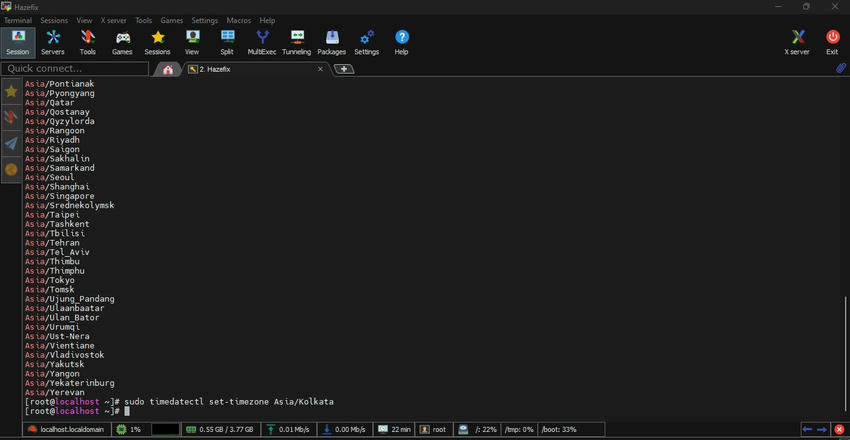The height and width of the screenshot is (440, 850).
Task: Click the paper plane sidebar icon
Action: point(11,144)
